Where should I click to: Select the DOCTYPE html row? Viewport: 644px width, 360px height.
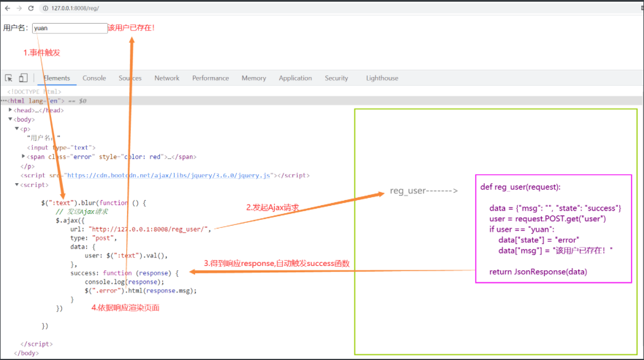pyautogui.click(x=34, y=92)
